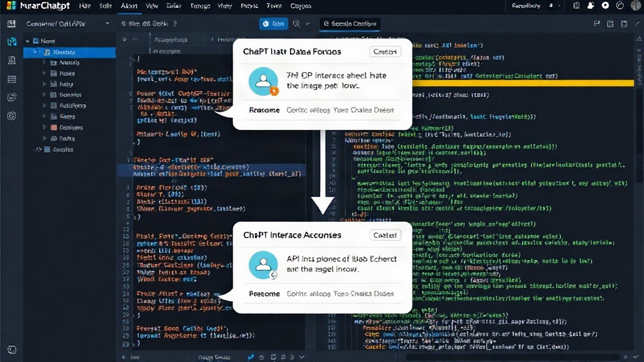
Task: Click the magnifier search icon beside blue button
Action: point(297,24)
